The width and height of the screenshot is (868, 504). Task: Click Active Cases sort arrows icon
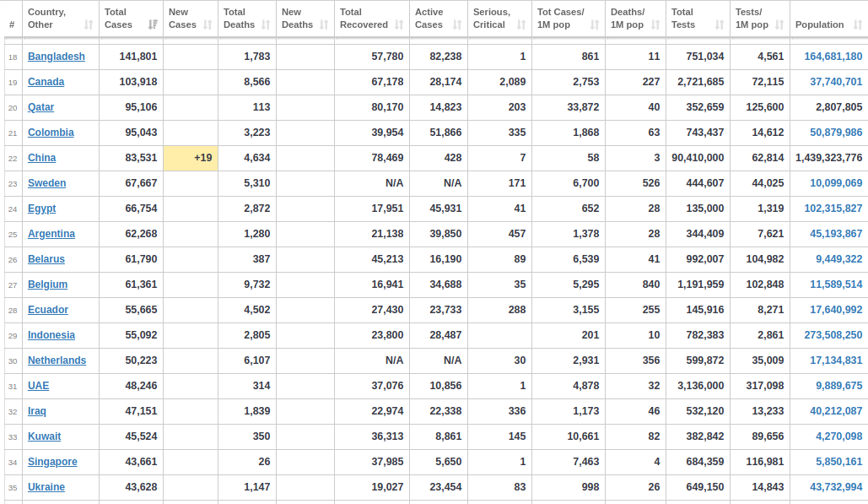tap(457, 25)
